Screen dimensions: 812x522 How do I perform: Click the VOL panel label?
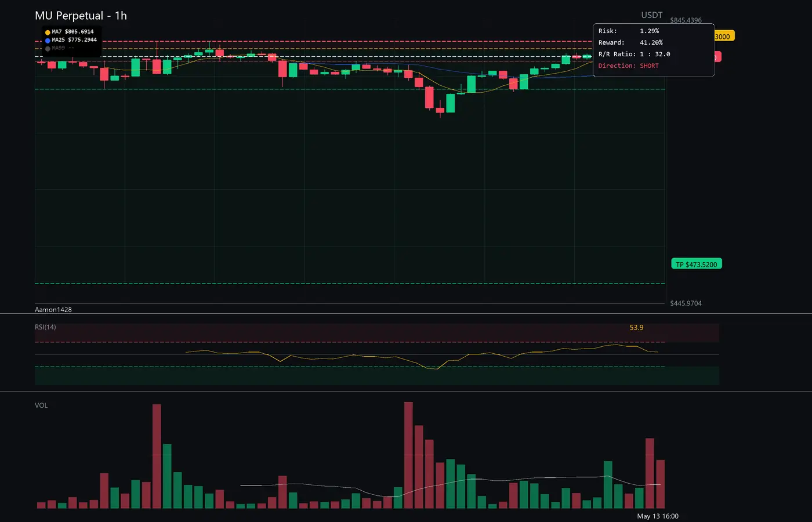tap(41, 405)
